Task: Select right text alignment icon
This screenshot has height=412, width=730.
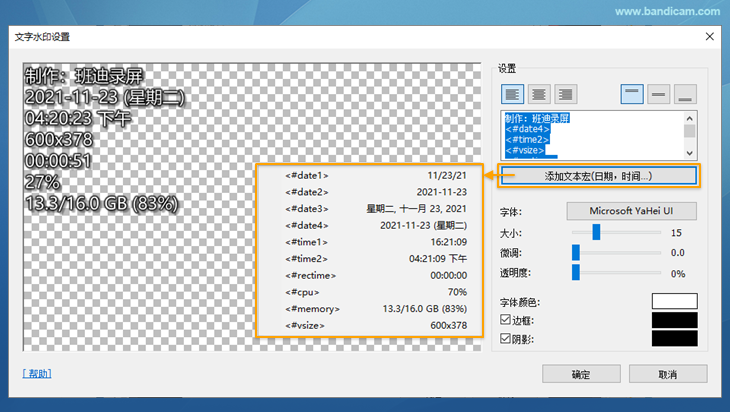Action: click(566, 94)
